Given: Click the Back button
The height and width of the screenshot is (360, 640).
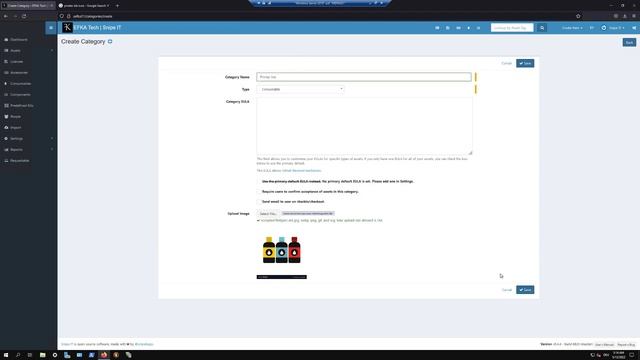Looking at the screenshot, I should pos(629,42).
